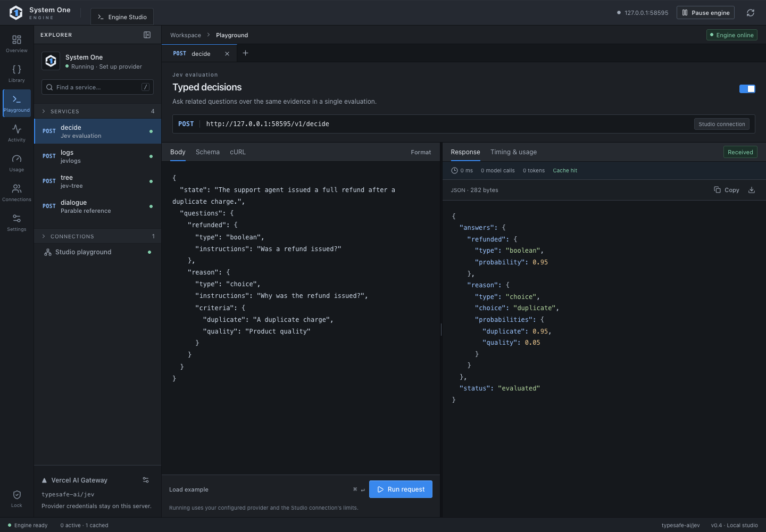Switch to the Schema tab
766x532 pixels.
(x=207, y=152)
